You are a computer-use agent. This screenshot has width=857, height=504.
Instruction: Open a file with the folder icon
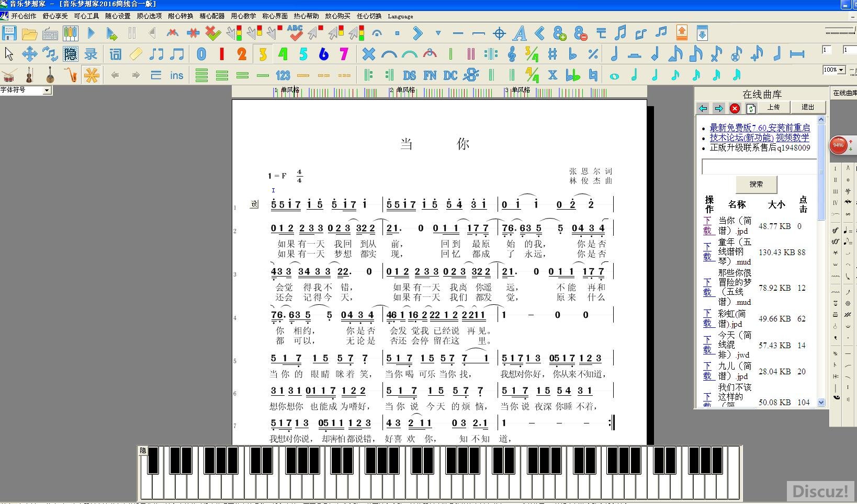30,34
